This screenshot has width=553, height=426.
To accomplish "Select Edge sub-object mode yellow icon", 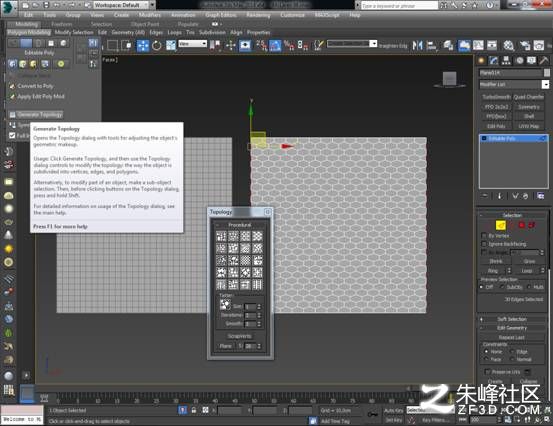I will tap(501, 225).
